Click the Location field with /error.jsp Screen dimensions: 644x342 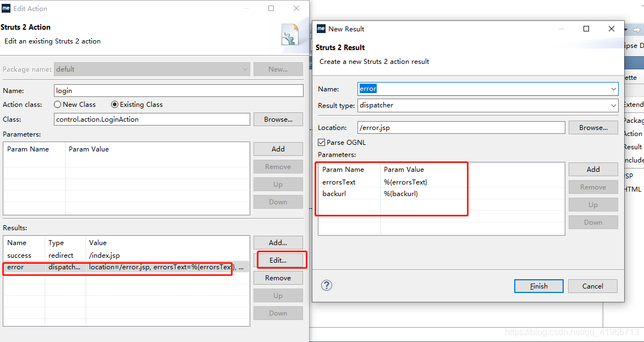pos(461,127)
